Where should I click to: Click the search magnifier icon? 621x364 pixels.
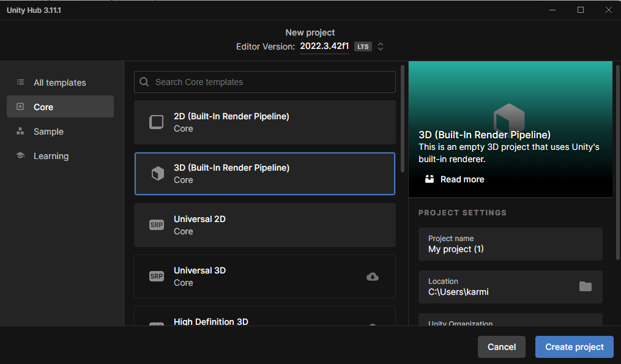144,82
